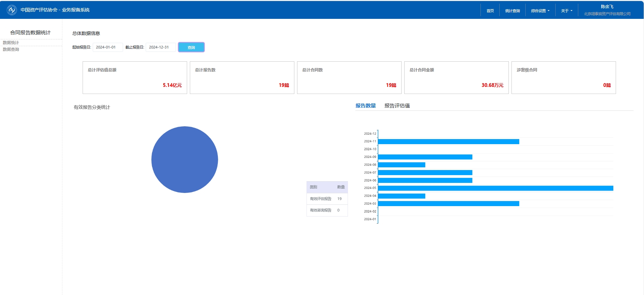Click the 涉密级合同 card
Image resolution: width=644 pixels, height=295 pixels.
point(563,77)
